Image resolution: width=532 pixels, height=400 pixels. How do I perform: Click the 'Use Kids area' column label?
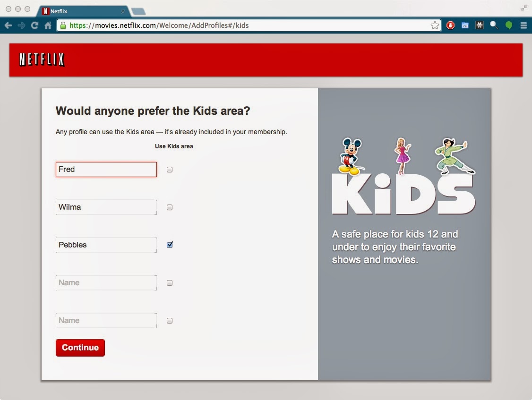point(174,146)
